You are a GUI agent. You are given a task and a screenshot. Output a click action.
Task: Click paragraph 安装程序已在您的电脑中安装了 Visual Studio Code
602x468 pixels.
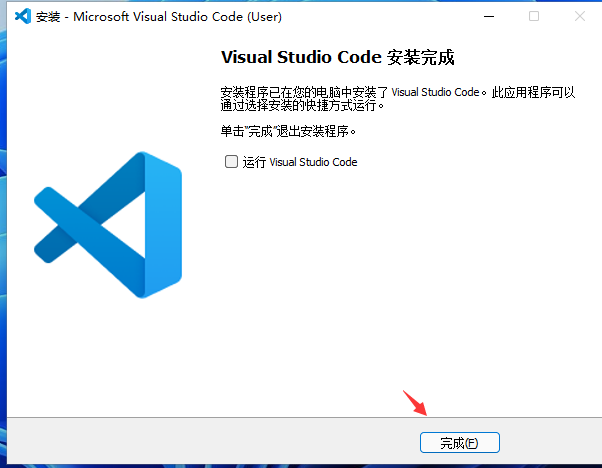tap(398, 99)
